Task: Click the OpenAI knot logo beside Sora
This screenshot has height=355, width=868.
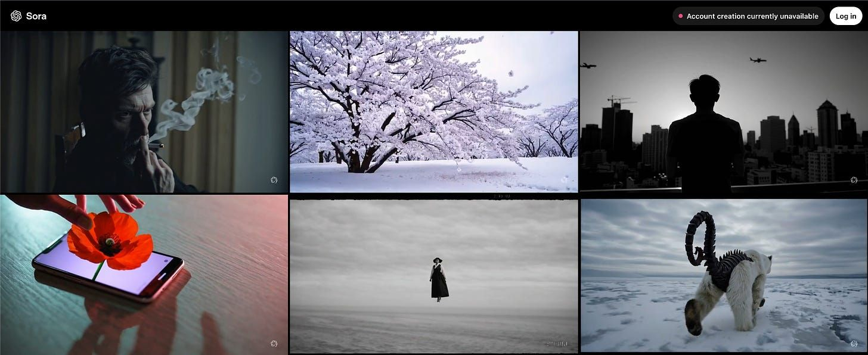Action: point(16,16)
